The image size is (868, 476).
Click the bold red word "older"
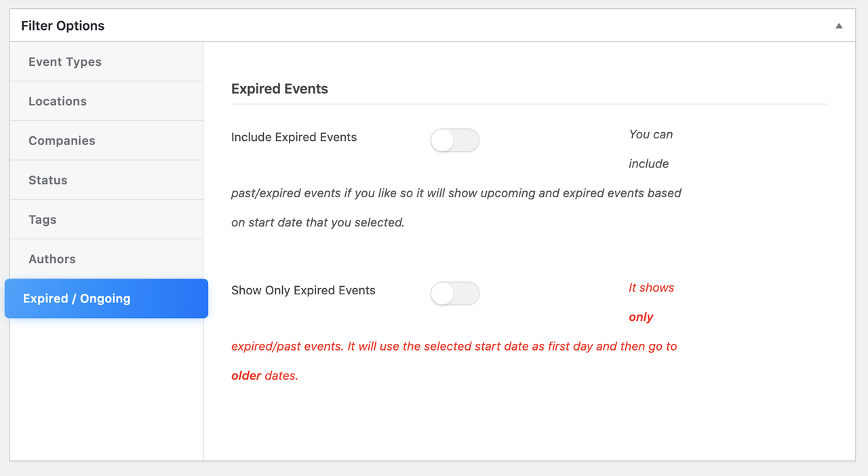(x=246, y=375)
